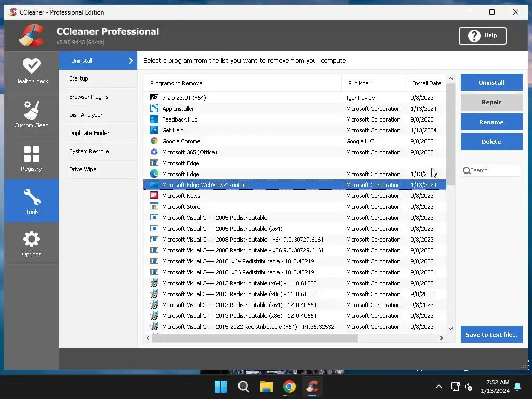This screenshot has width=532, height=399.
Task: Select Microsoft Edge WebView2 Runtime row
Action: [x=295, y=185]
